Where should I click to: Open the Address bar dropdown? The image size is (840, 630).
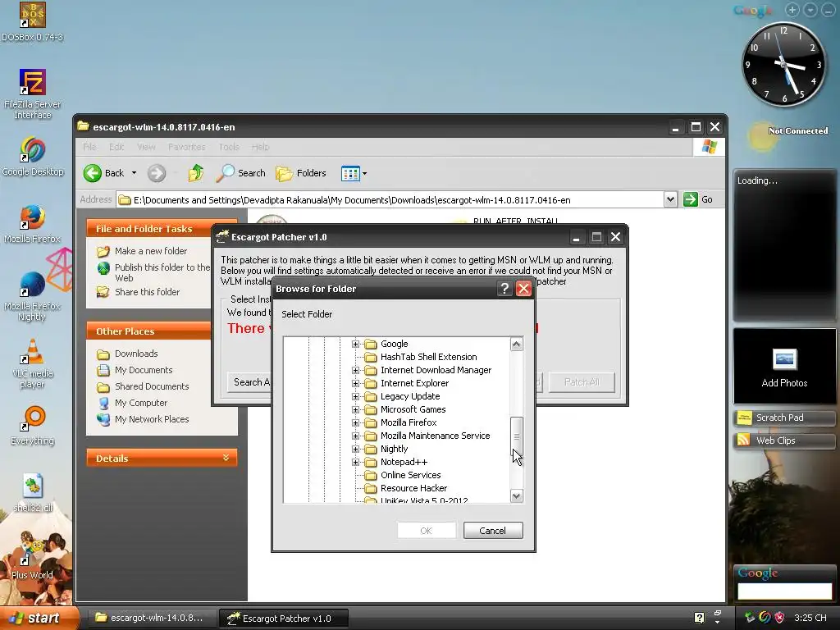point(670,199)
